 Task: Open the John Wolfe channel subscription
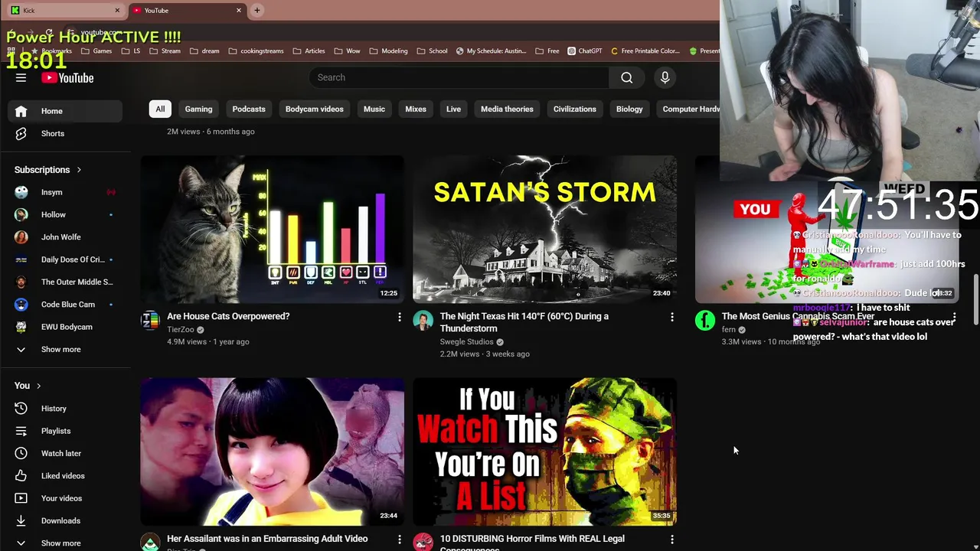pos(66,237)
